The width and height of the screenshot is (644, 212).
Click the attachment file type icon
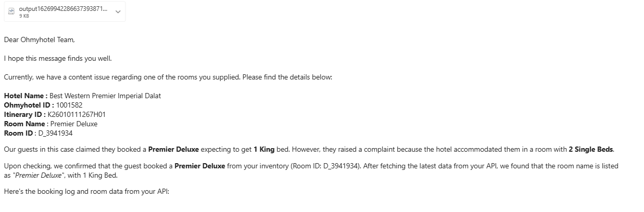[x=11, y=12]
